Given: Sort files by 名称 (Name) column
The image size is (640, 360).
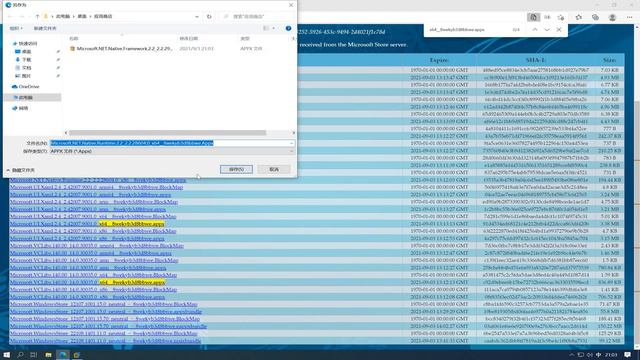Looking at the screenshot, I should (x=74, y=38).
